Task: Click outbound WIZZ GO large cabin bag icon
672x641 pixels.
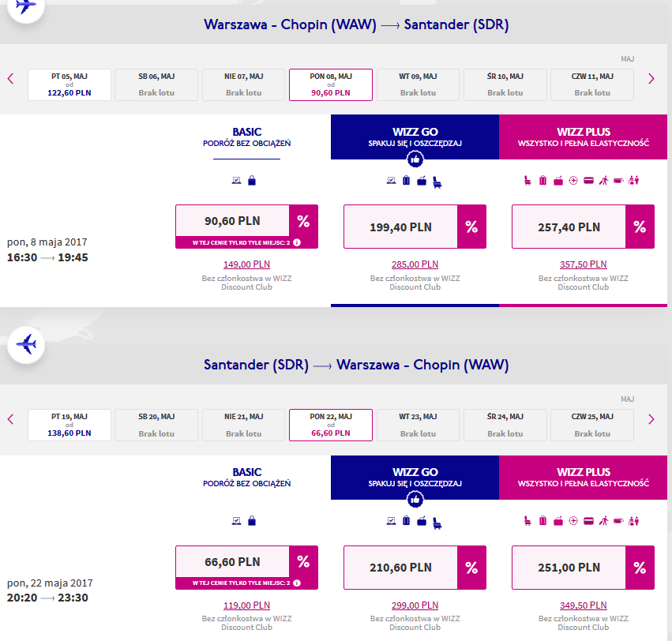Action: [x=422, y=181]
